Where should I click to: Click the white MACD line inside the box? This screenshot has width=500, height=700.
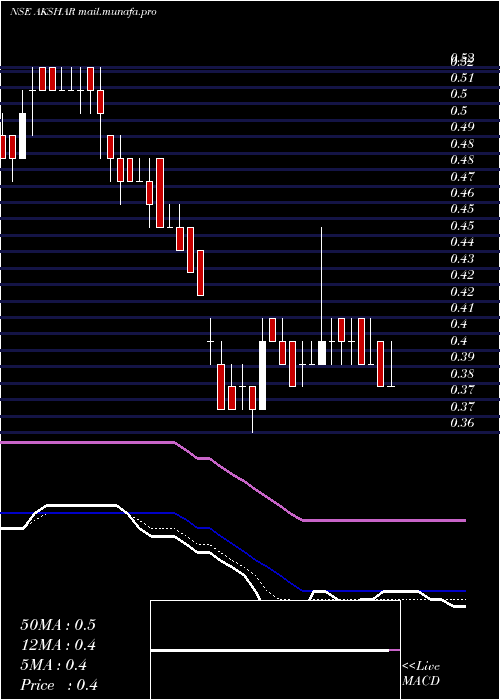click(270, 651)
